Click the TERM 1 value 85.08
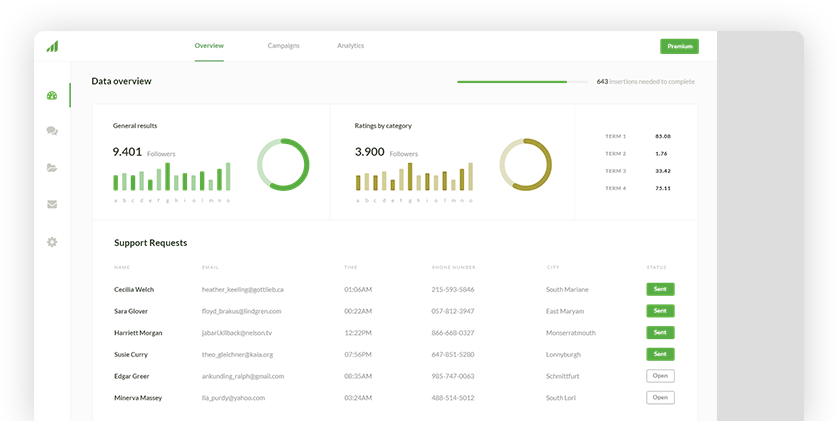 [663, 136]
